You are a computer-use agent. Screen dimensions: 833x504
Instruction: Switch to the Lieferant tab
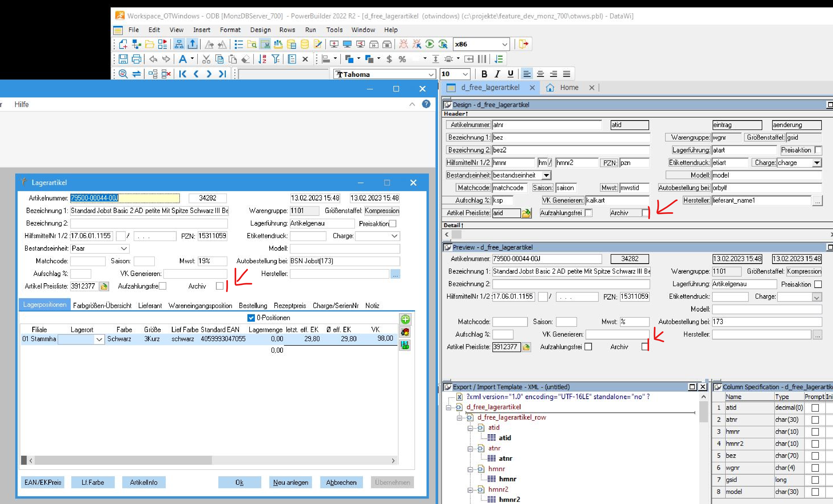pyautogui.click(x=150, y=306)
